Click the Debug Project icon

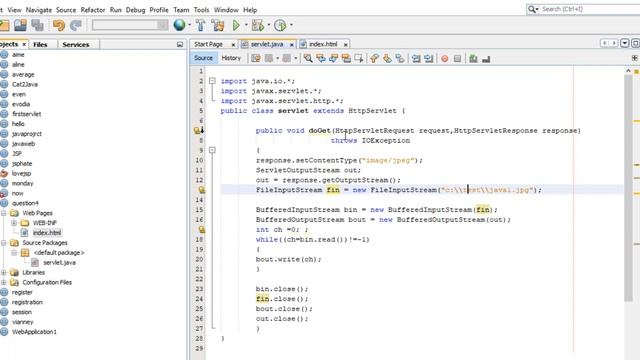point(258,25)
